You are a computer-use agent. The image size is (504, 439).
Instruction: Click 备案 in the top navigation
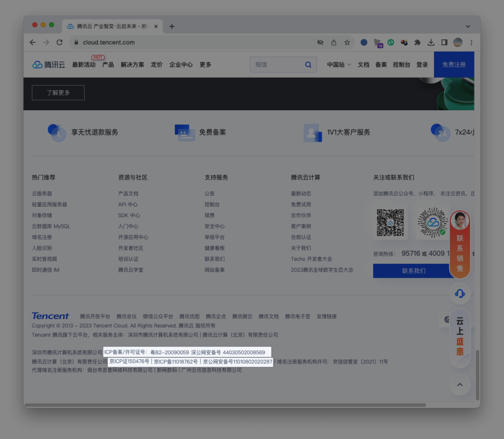point(381,64)
